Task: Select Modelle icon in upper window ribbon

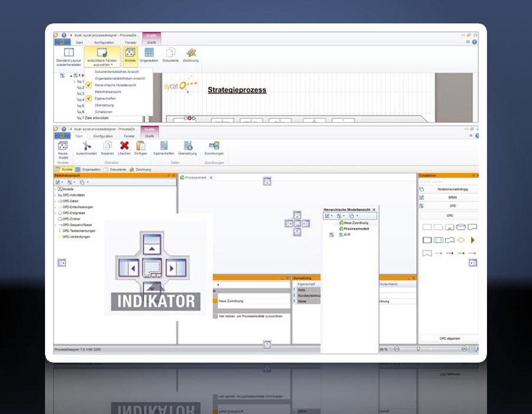Action: (130, 56)
